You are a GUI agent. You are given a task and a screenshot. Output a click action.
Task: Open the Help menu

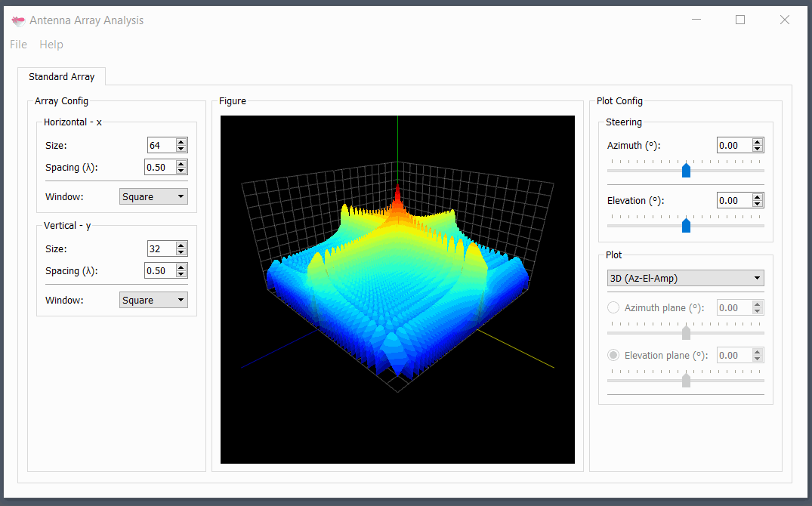(51, 45)
